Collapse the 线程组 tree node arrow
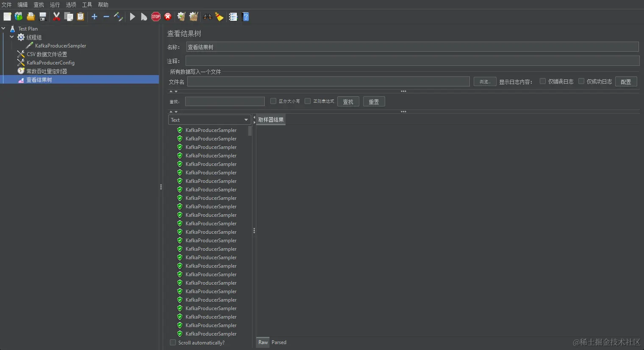The image size is (644, 350). (12, 37)
